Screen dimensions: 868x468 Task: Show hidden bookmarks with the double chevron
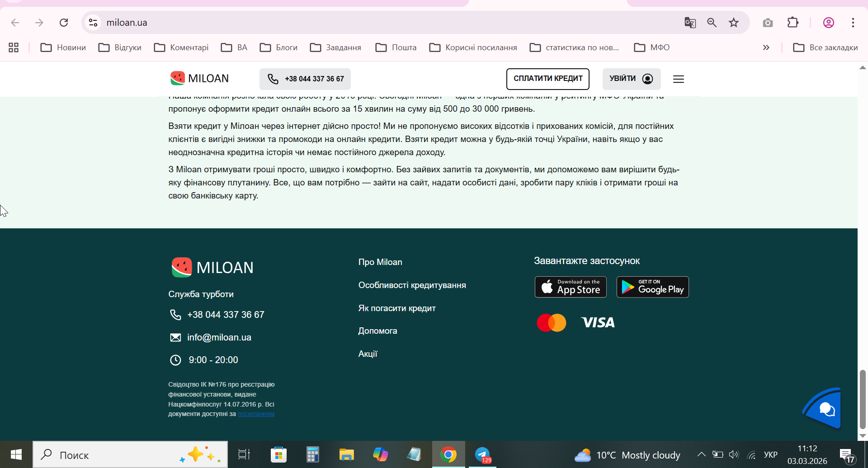(766, 47)
